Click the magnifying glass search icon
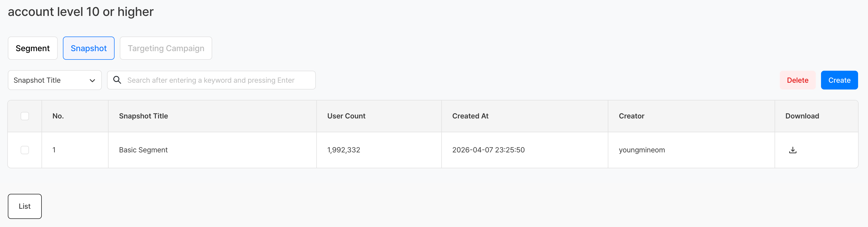 point(117,80)
